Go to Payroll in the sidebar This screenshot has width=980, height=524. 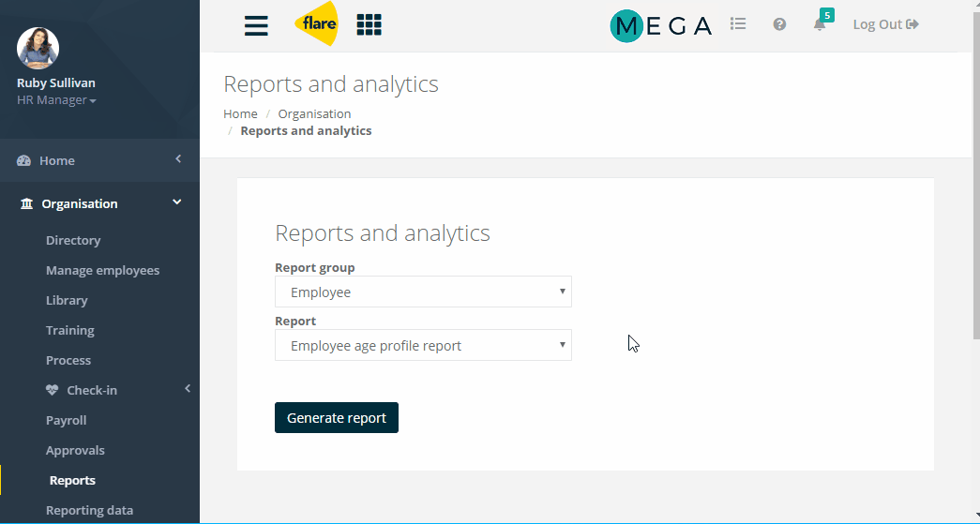click(67, 420)
